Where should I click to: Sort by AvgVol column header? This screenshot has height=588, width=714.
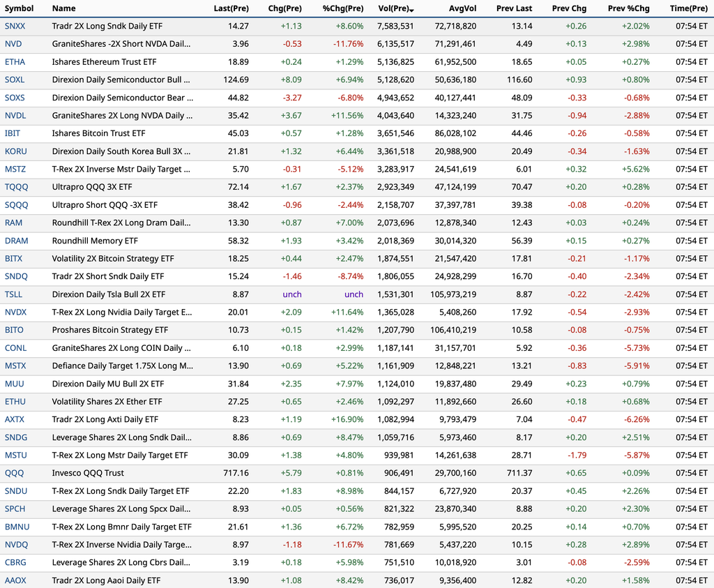tap(463, 8)
